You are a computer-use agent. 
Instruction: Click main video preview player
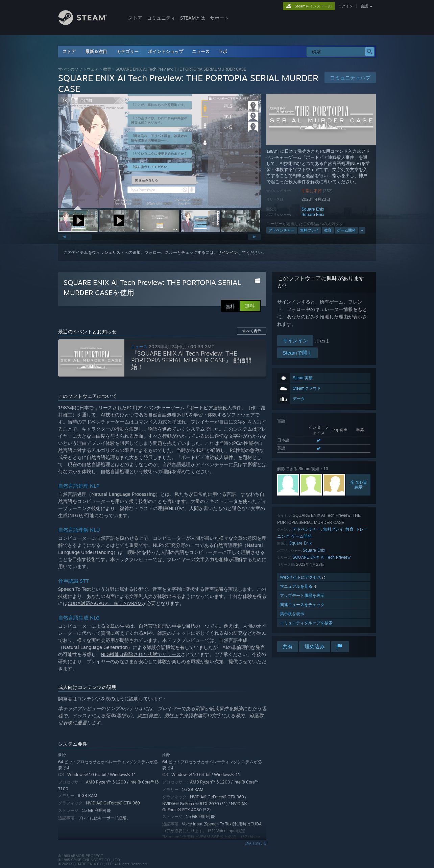[x=160, y=151]
